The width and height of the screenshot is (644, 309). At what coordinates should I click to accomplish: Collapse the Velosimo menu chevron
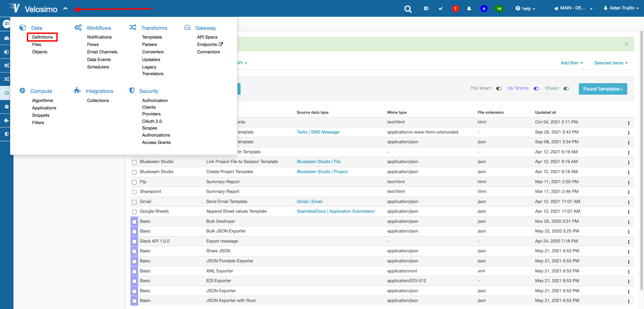65,9
